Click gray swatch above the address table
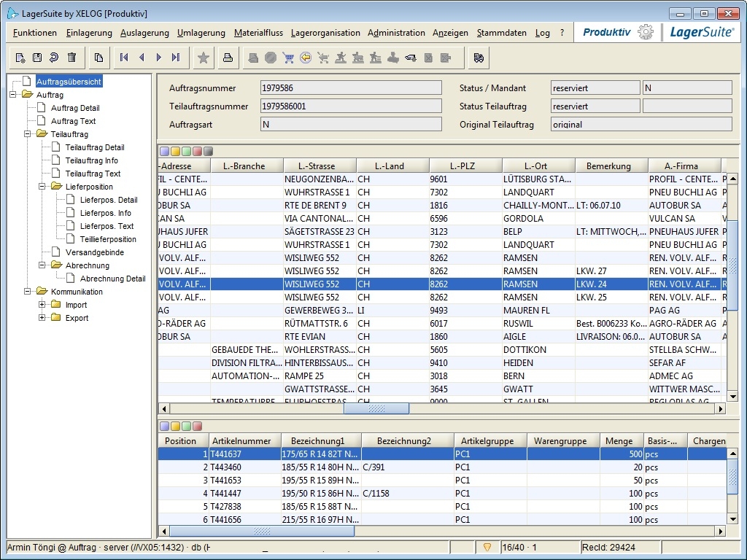This screenshot has height=560, width=747. coord(208,152)
